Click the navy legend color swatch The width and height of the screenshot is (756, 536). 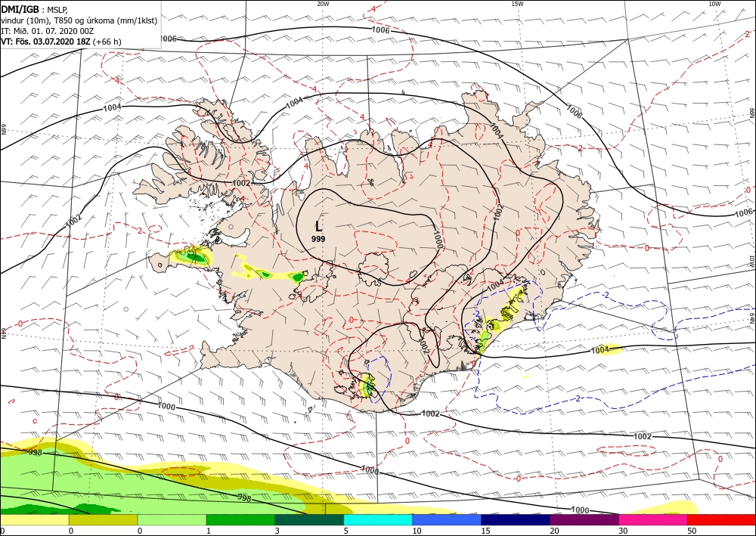click(x=516, y=519)
